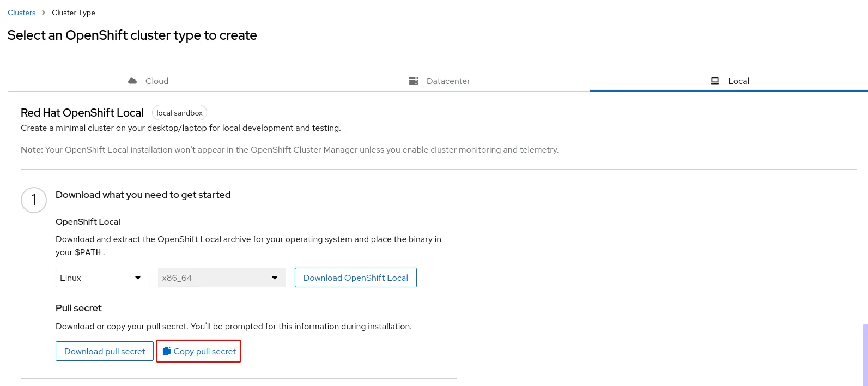Screen dimensions: 868x386
Task: Select the Cluster Type breadcrumb item
Action: [74, 13]
